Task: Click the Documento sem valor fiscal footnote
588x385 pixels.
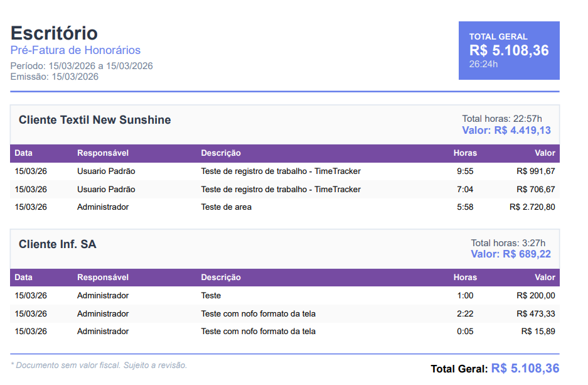Action: click(99, 365)
